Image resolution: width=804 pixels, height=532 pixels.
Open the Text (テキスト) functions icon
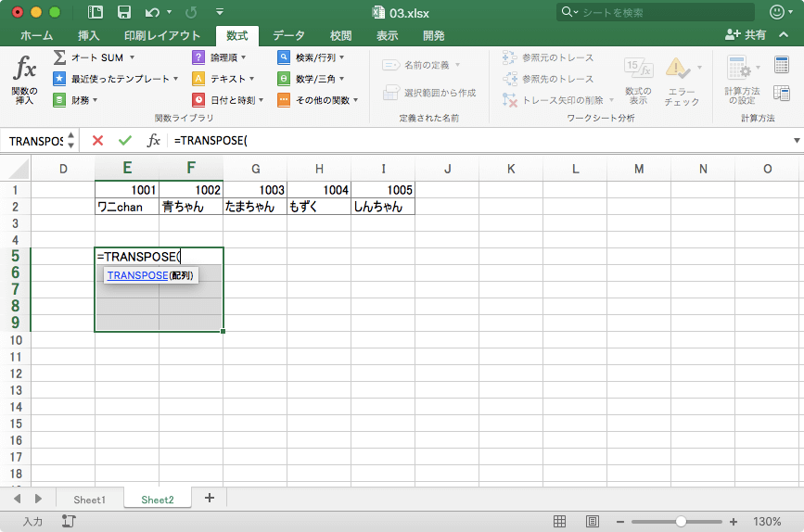198,79
